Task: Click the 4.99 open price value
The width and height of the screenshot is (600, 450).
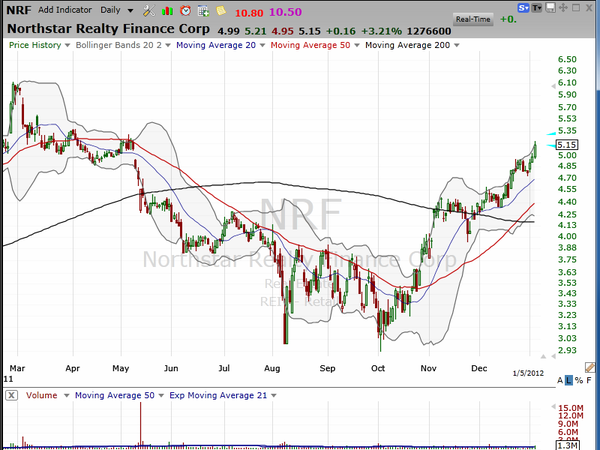Action: click(228, 31)
